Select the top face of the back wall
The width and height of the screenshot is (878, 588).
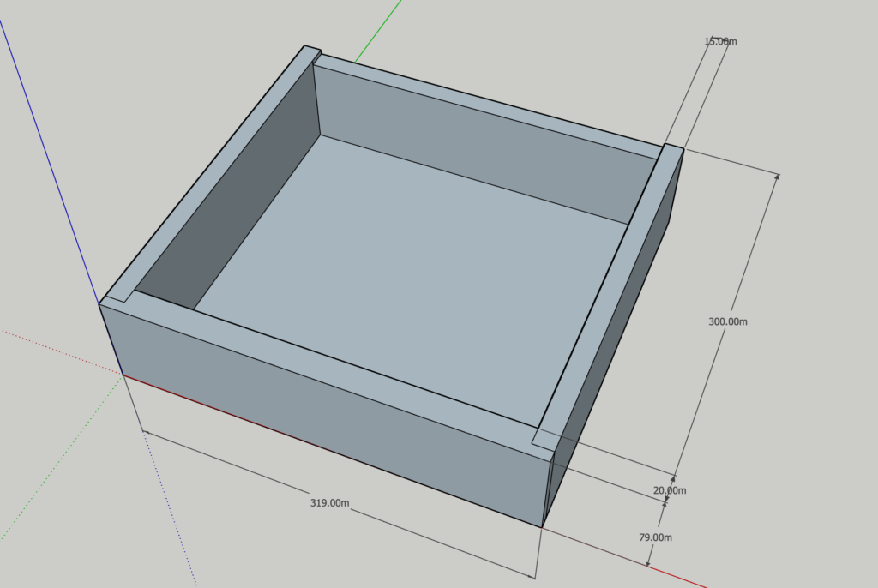(x=489, y=103)
